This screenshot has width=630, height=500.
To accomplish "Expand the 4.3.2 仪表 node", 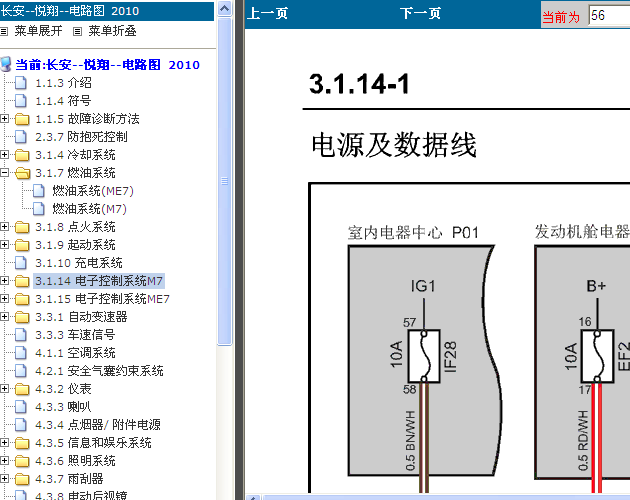I will point(4,389).
